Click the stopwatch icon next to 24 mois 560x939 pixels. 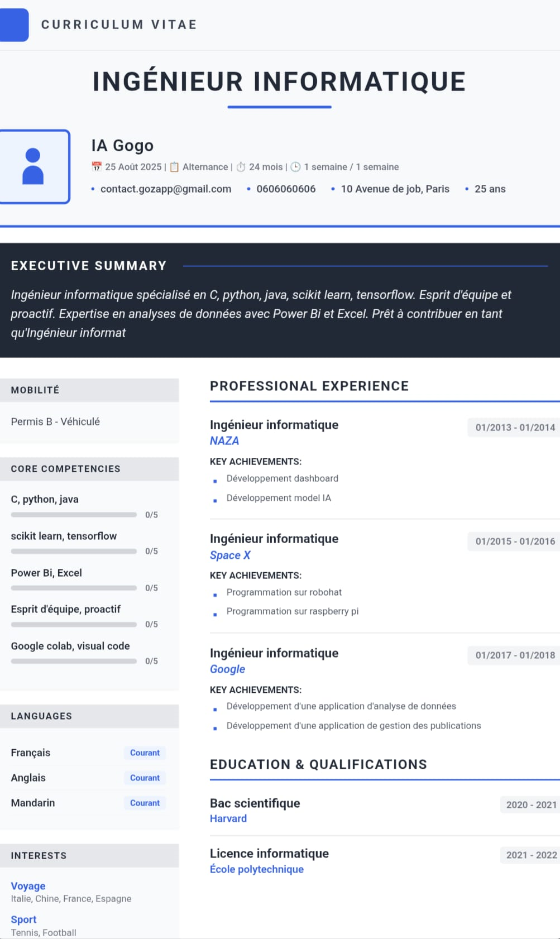click(241, 167)
